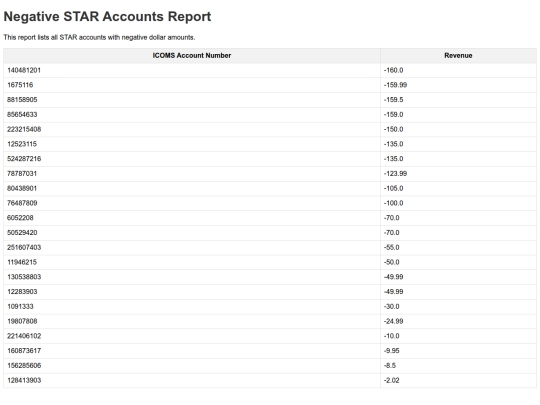The image size is (540, 405).
Task: Select account number 50529420
Action: [22, 233]
